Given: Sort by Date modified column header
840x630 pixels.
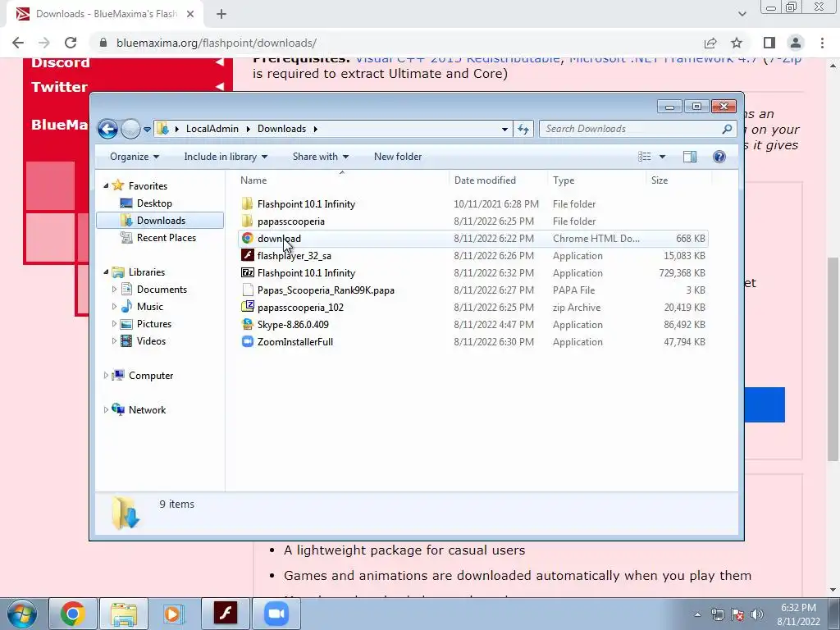Looking at the screenshot, I should [x=485, y=180].
